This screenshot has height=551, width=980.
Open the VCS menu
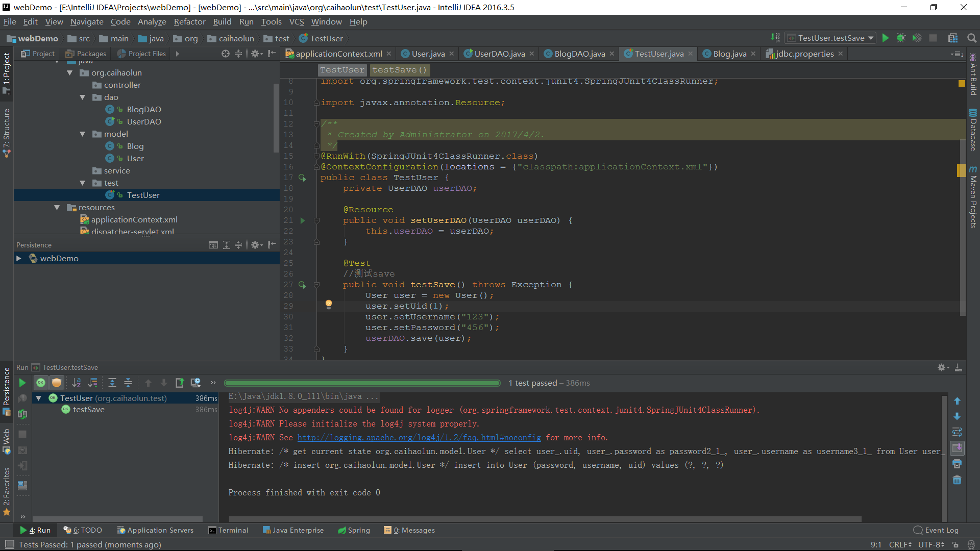(x=297, y=22)
